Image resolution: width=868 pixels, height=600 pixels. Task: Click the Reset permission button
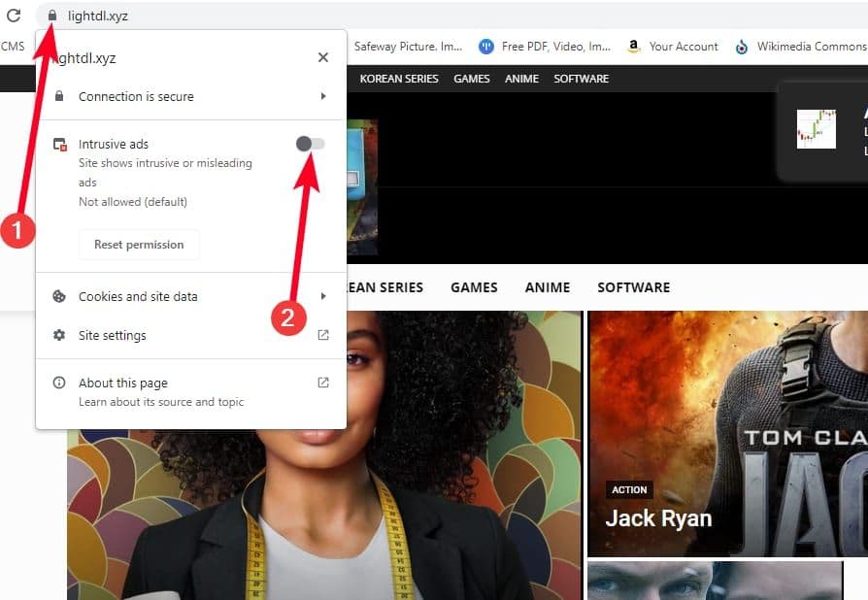(139, 245)
